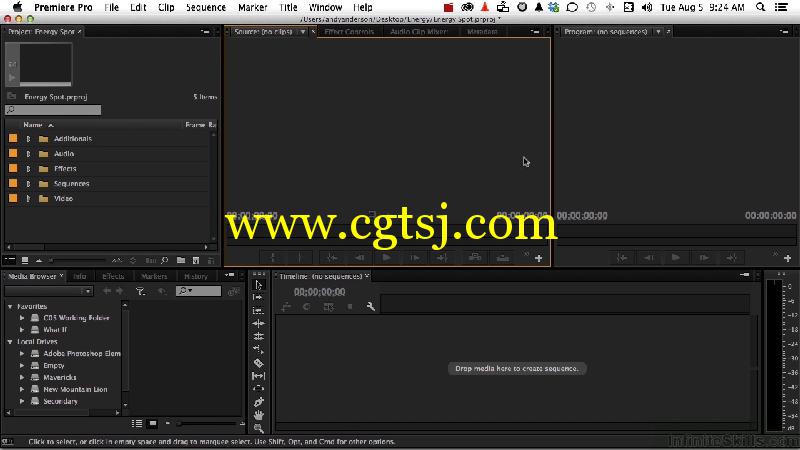The width and height of the screenshot is (800, 450).
Task: Expand C05 Working Folder favorite
Action: [x=22, y=318]
